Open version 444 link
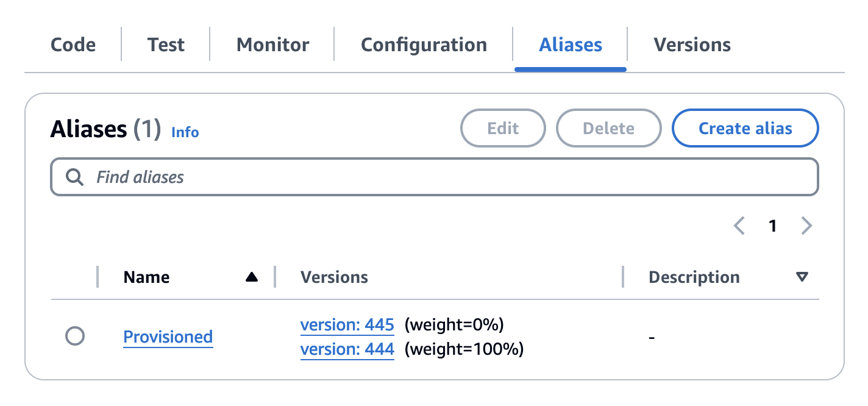 point(347,349)
